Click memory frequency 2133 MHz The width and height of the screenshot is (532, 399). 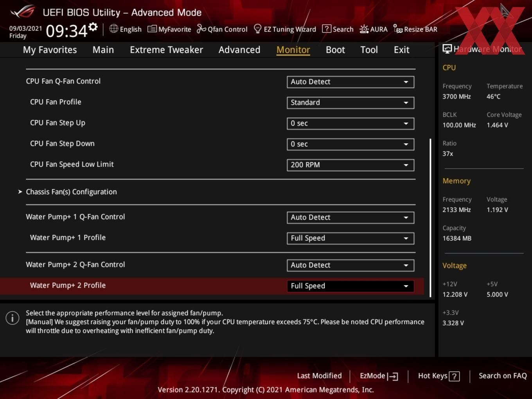[457, 210]
